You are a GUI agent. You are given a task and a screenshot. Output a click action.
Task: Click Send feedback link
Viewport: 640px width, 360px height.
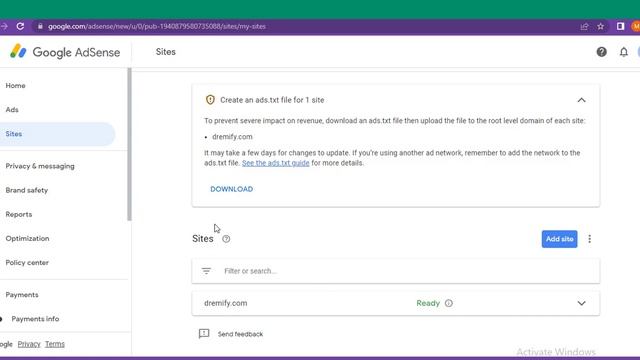point(240,334)
